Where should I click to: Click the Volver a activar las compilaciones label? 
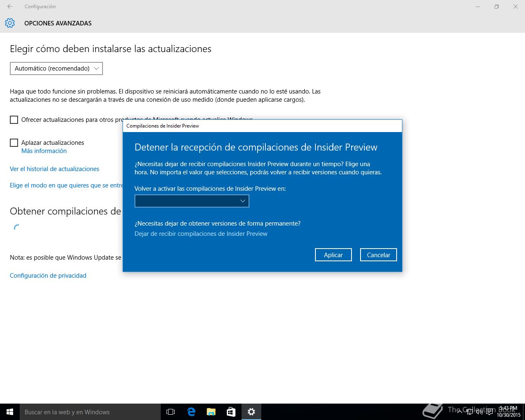click(210, 189)
